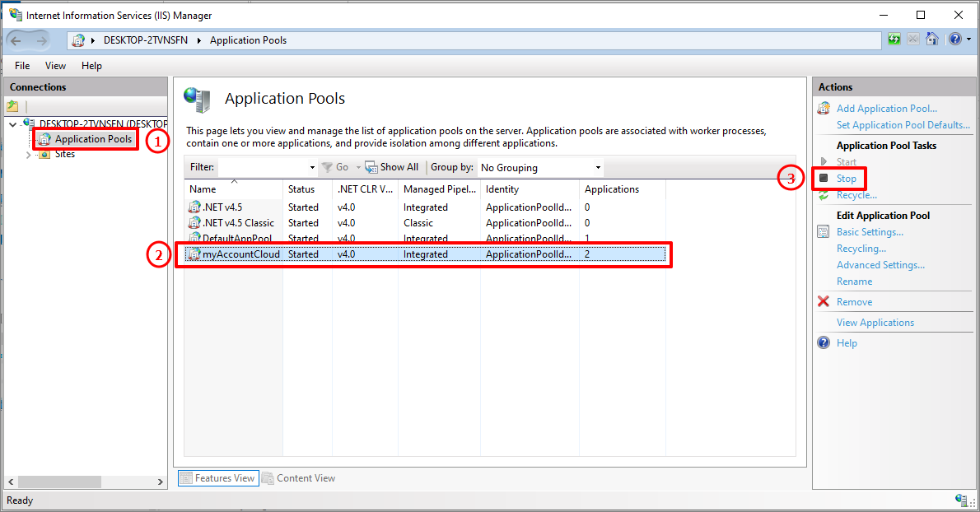Click the DESKTOP-2TVNSFN breadcrumb in address bar
Image resolution: width=980 pixels, height=512 pixels.
(146, 40)
